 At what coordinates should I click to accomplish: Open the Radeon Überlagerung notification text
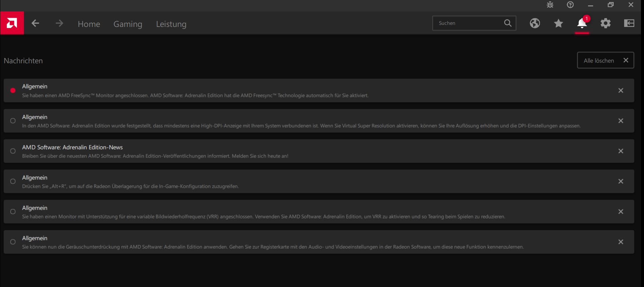[x=130, y=186]
